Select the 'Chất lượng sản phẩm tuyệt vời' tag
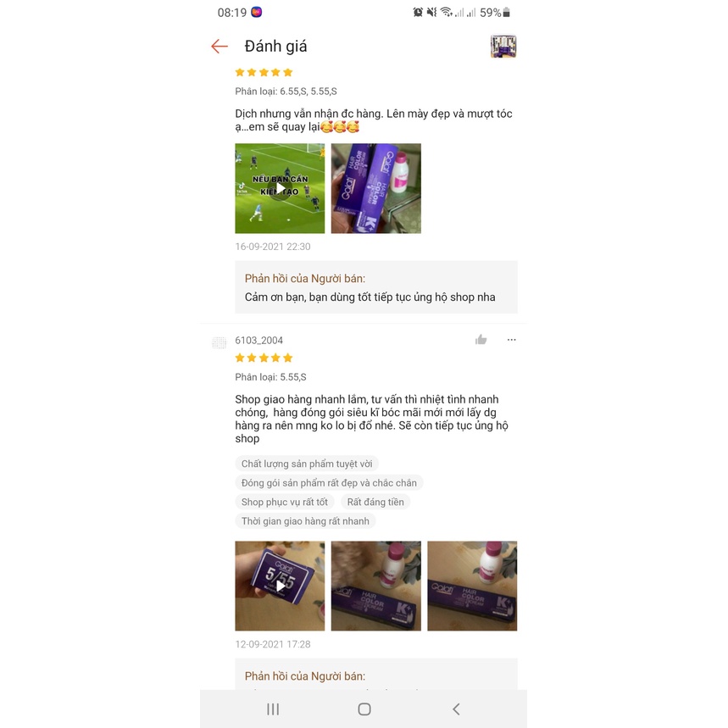728x728 pixels. (x=307, y=464)
